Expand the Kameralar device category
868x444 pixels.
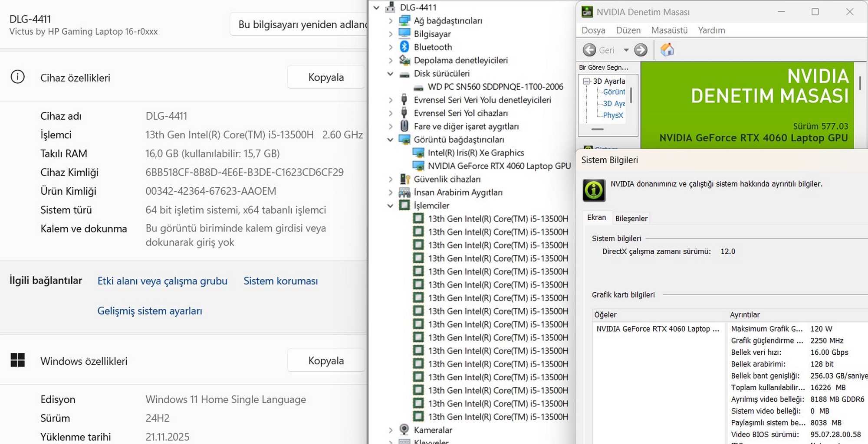(x=390, y=430)
